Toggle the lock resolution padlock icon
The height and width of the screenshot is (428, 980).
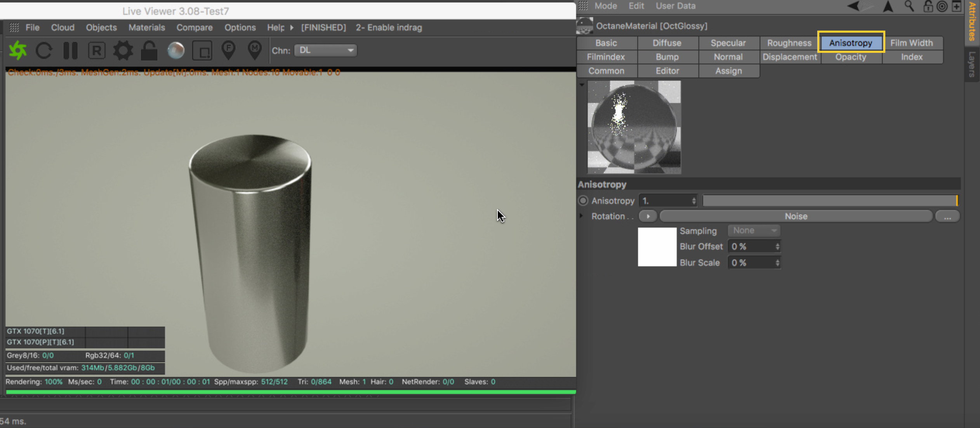coord(149,50)
